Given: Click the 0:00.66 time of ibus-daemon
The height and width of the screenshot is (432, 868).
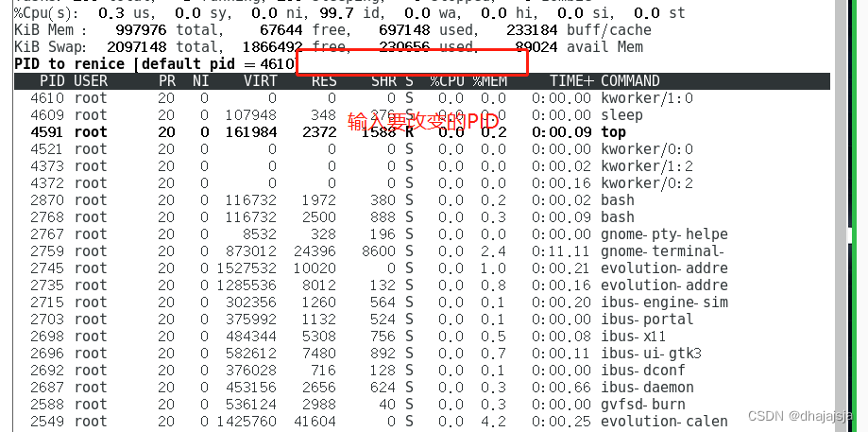Looking at the screenshot, I should coord(562,388).
